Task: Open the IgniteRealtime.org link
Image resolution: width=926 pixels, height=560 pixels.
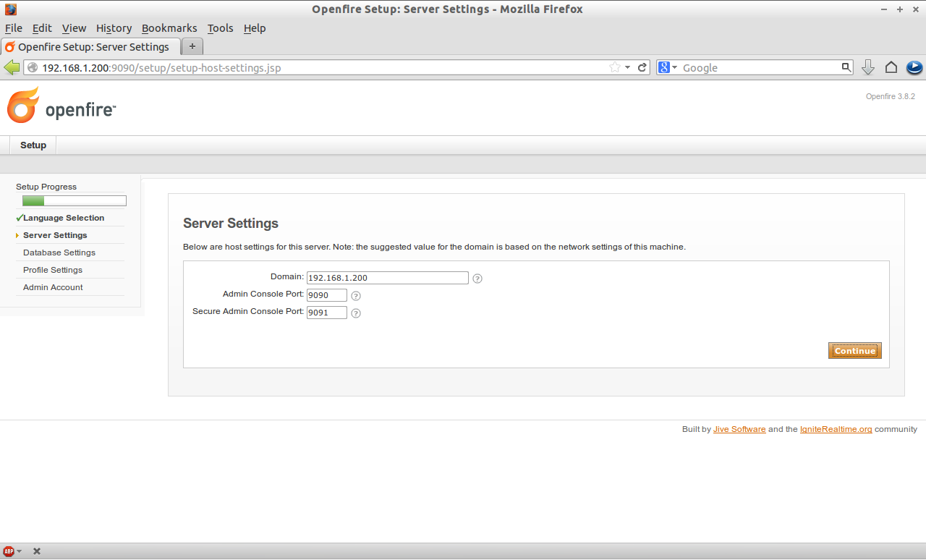Action: [836, 429]
